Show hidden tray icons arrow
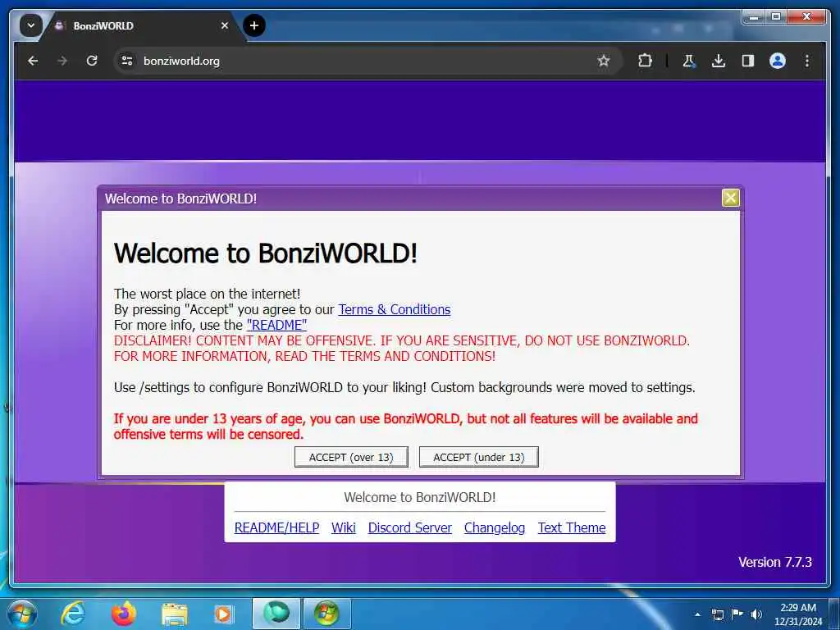The width and height of the screenshot is (840, 630). click(x=697, y=614)
